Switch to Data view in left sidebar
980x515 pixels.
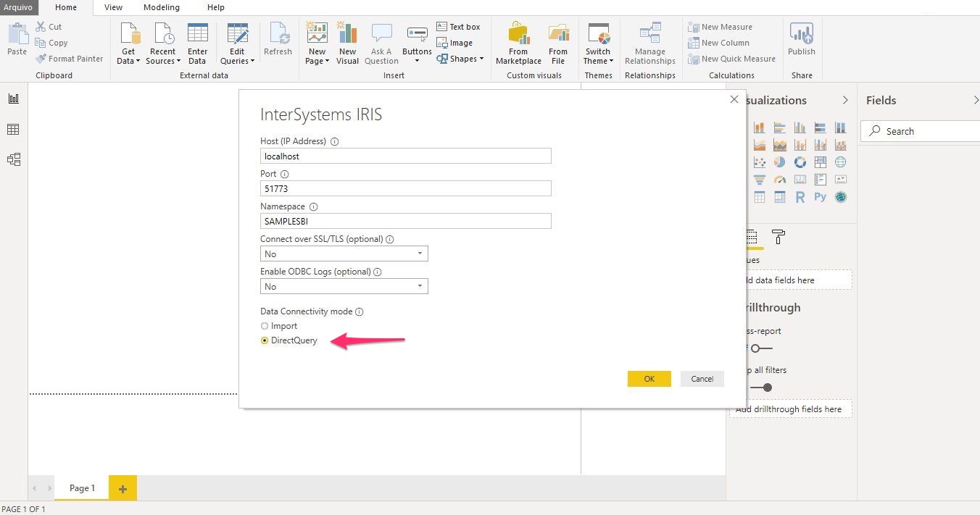(x=13, y=130)
